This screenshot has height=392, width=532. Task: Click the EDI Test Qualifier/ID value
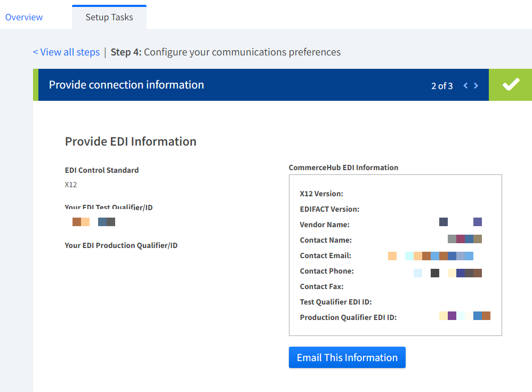(94, 222)
